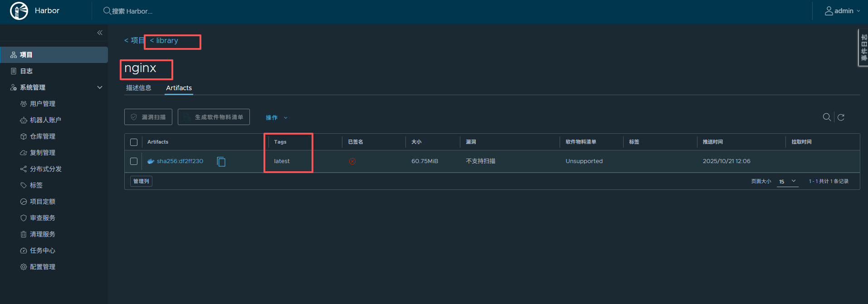Image resolution: width=868 pixels, height=304 pixels.
Task: Click the 标签 tag icon
Action: click(x=24, y=185)
